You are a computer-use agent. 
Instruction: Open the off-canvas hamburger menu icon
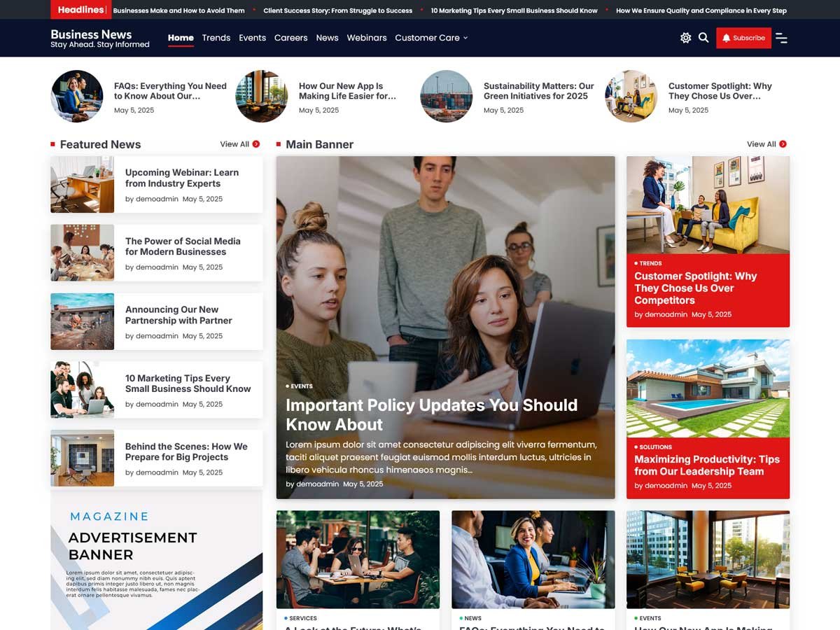(781, 38)
